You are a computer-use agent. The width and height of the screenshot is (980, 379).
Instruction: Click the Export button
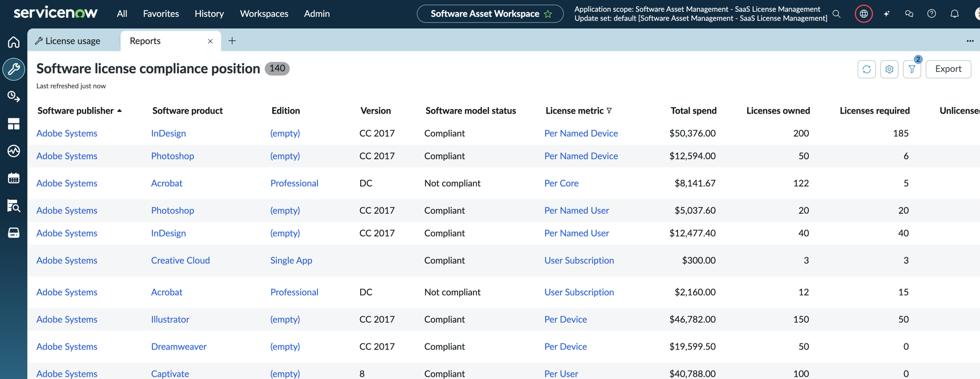point(948,69)
